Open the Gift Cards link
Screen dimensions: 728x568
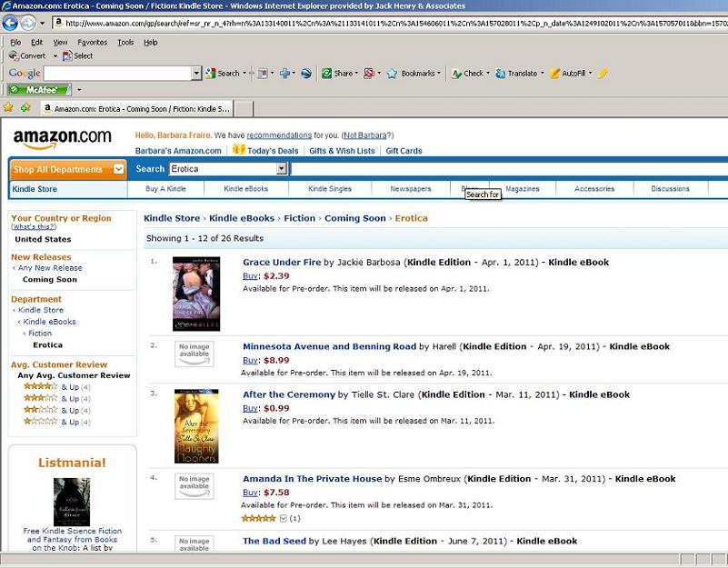pyautogui.click(x=404, y=151)
